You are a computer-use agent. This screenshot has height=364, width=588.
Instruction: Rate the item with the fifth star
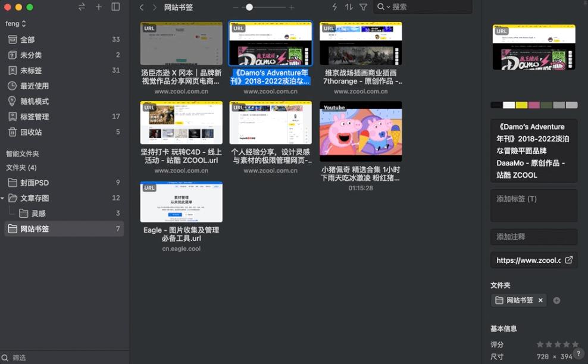[575, 343]
